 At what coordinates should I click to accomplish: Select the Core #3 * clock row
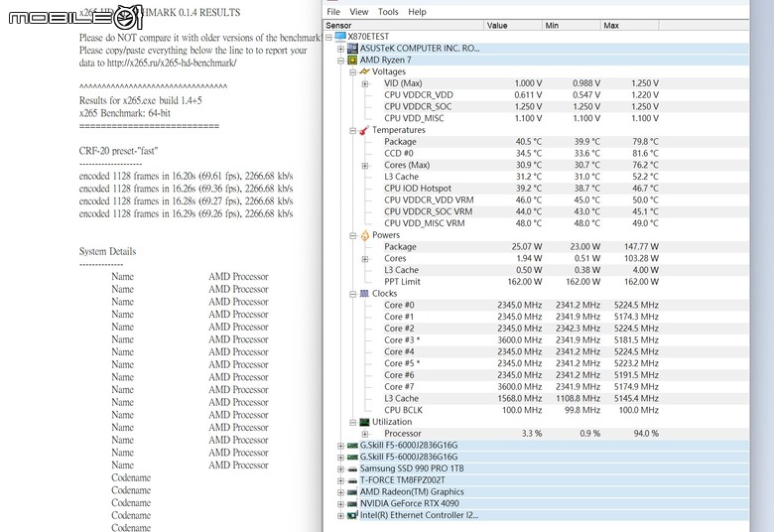point(521,340)
